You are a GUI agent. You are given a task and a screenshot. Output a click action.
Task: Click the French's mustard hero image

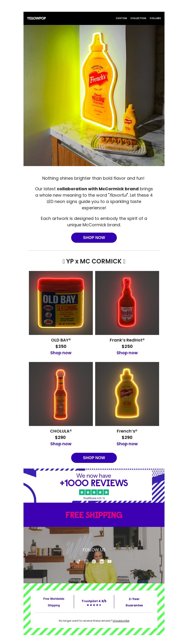94,95
